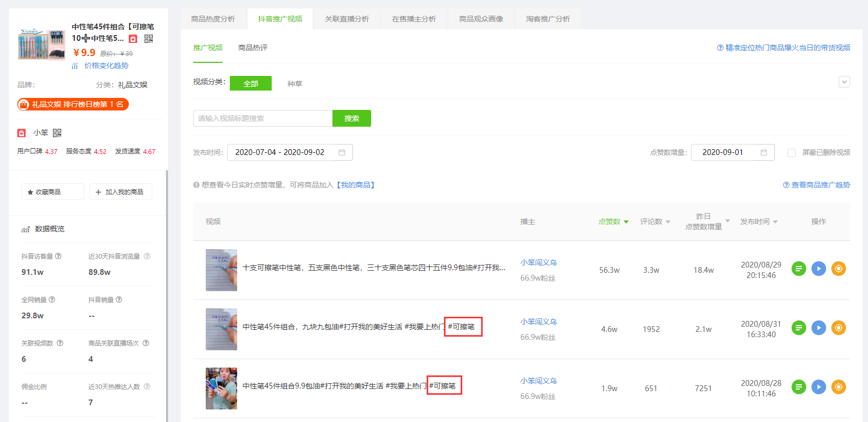The width and height of the screenshot is (868, 422).
Task: Click help icon next to 商品关联直播场次
Action: click(x=146, y=343)
